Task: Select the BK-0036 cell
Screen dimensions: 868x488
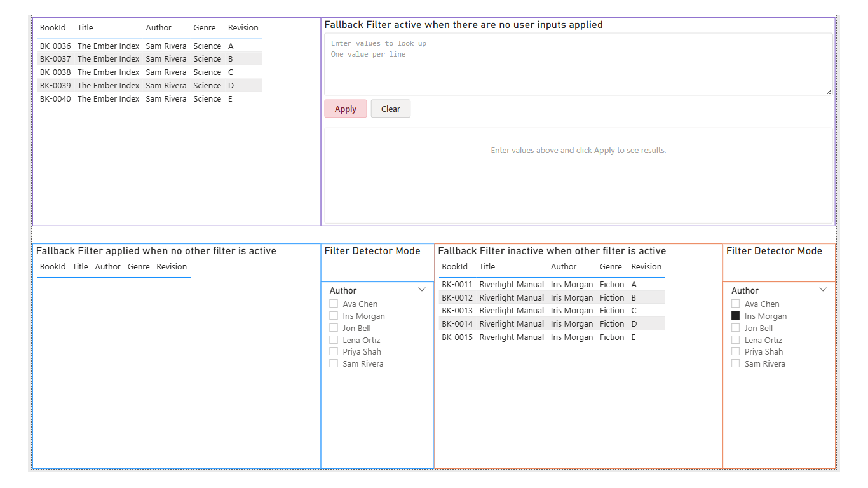Action: click(55, 46)
